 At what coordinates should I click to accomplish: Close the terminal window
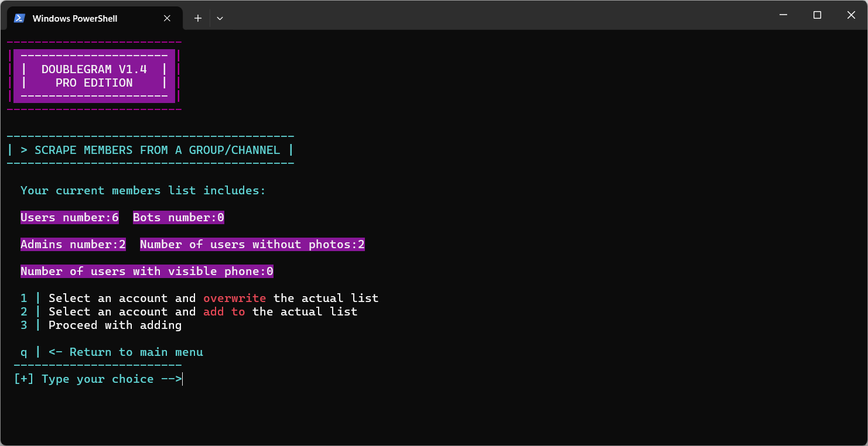pos(851,15)
